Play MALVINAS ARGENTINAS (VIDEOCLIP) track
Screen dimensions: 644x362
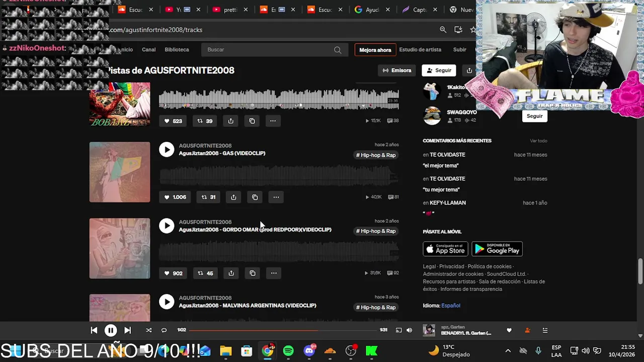[x=167, y=302]
